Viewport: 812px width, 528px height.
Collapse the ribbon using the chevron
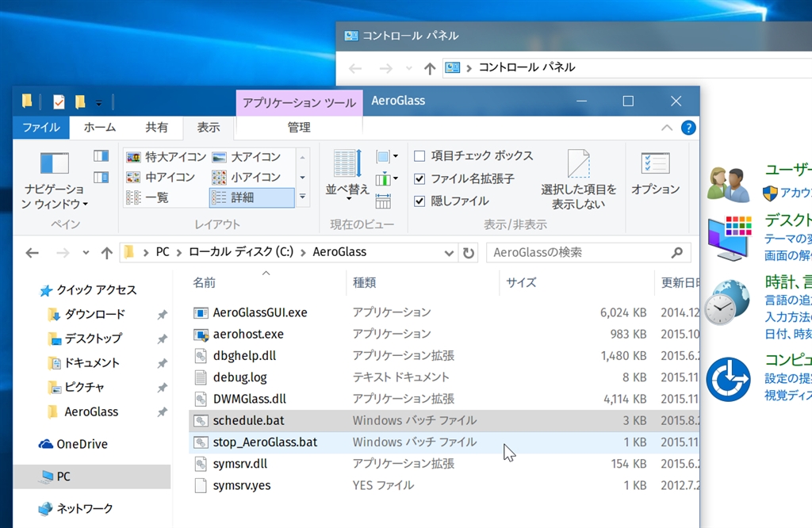point(668,128)
